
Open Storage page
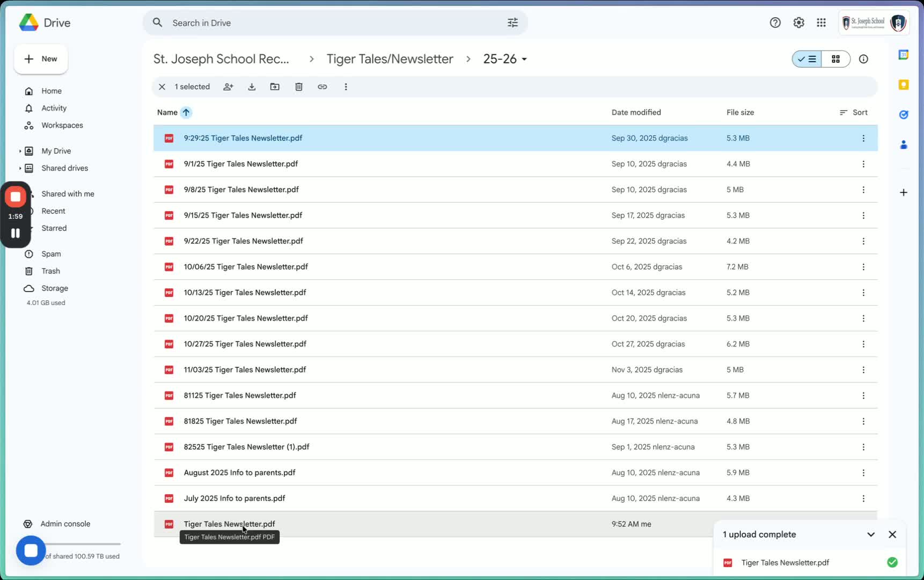pos(54,288)
